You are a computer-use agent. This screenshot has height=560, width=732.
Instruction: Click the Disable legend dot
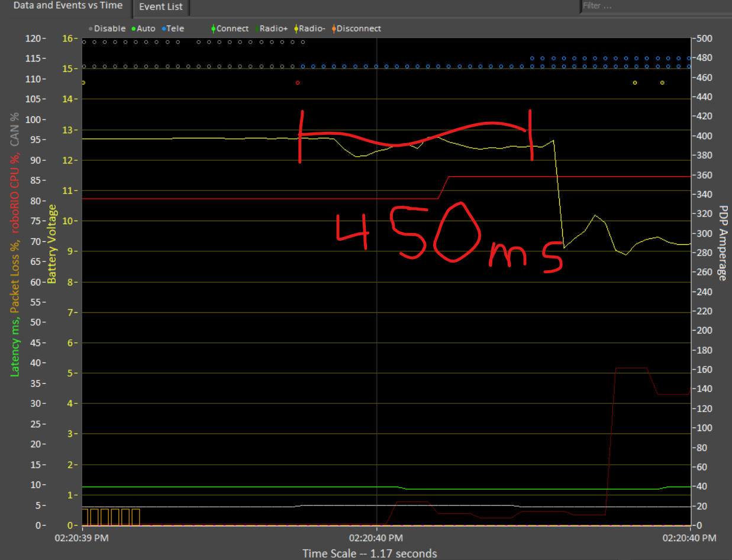[91, 28]
